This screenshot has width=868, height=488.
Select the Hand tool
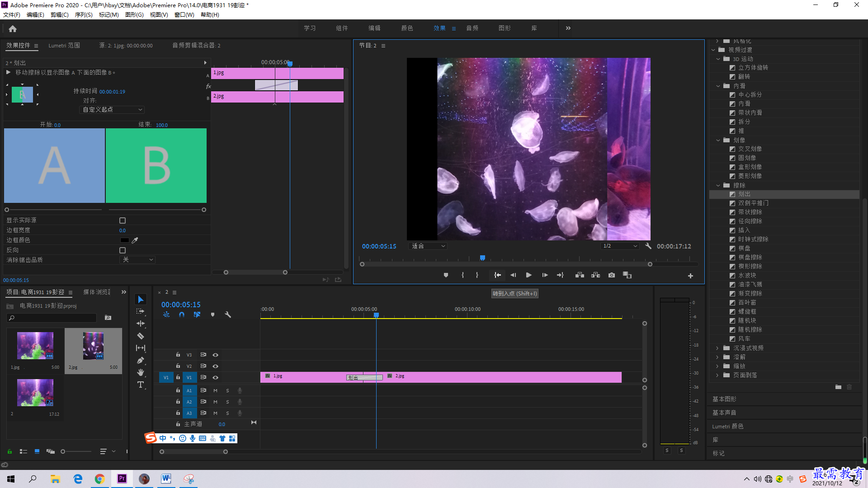click(141, 372)
